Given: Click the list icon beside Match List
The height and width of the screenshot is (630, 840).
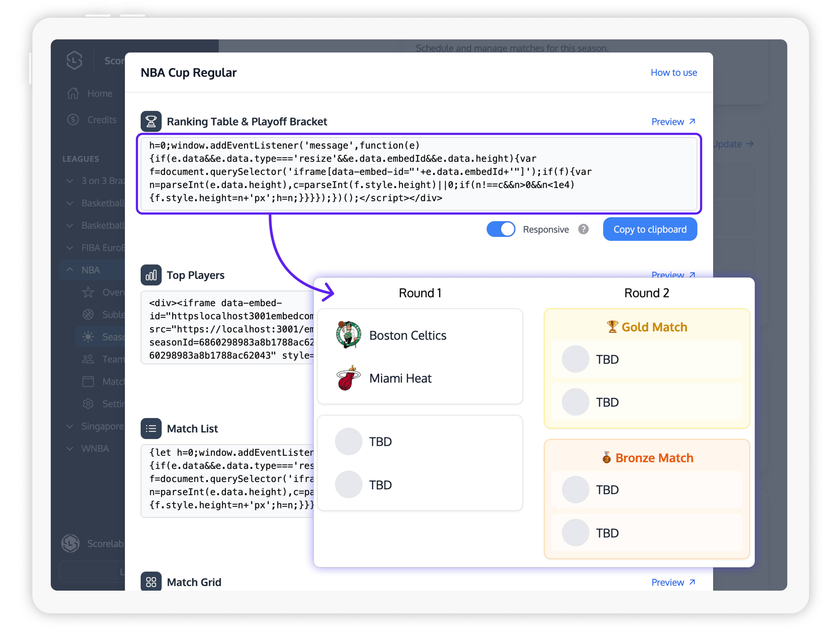Looking at the screenshot, I should tap(151, 429).
